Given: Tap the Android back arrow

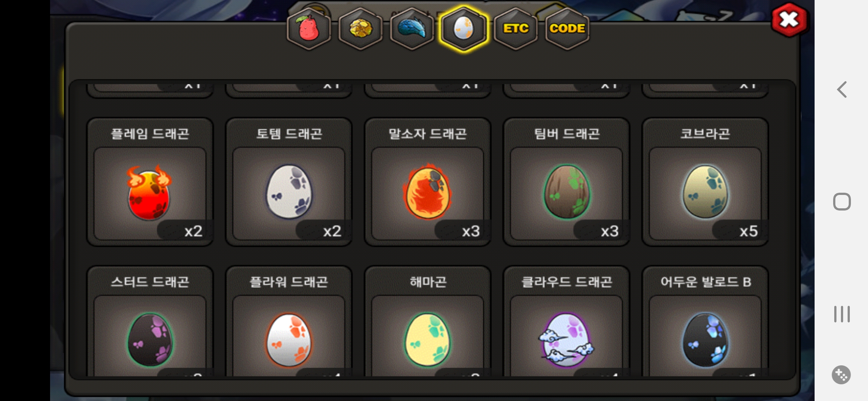Looking at the screenshot, I should 842,89.
